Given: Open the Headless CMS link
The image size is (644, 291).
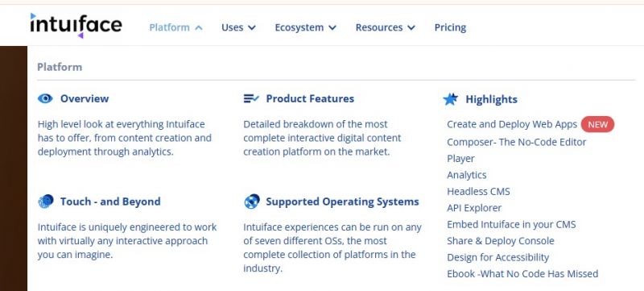Looking at the screenshot, I should (478, 192).
